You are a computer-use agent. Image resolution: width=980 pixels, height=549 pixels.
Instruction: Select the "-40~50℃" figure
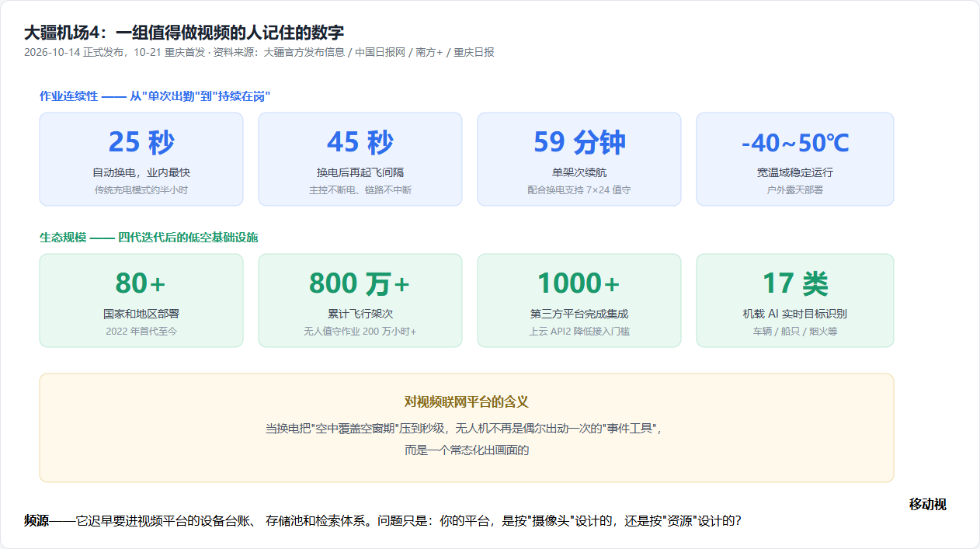click(795, 144)
